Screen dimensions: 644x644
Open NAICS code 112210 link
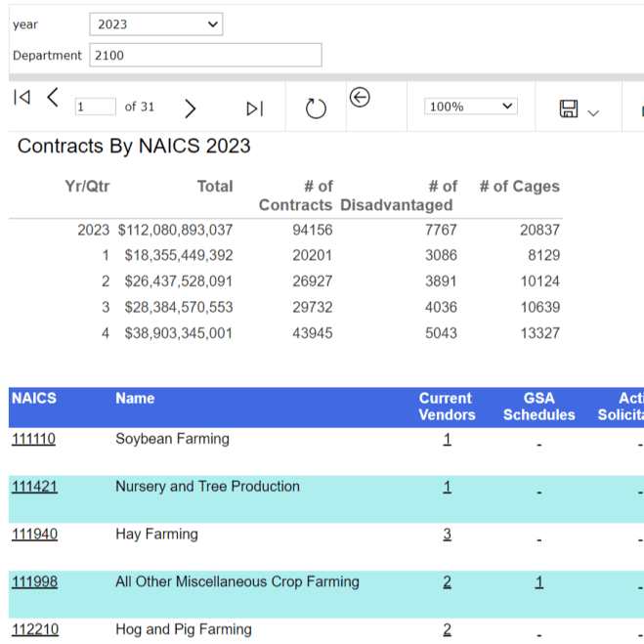35,629
